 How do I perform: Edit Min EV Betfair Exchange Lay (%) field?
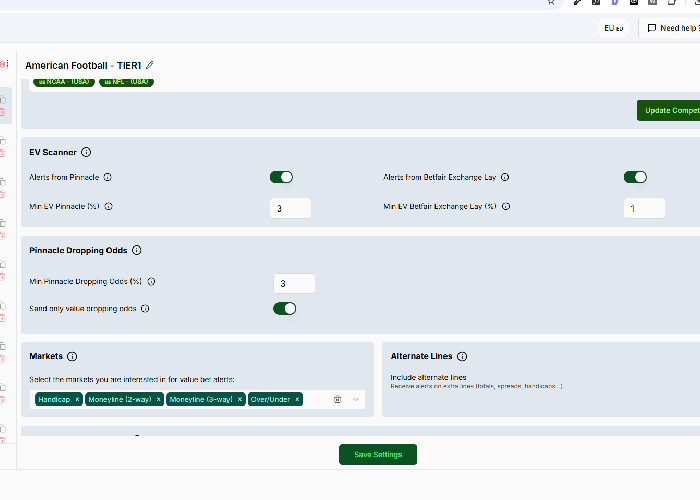[644, 208]
